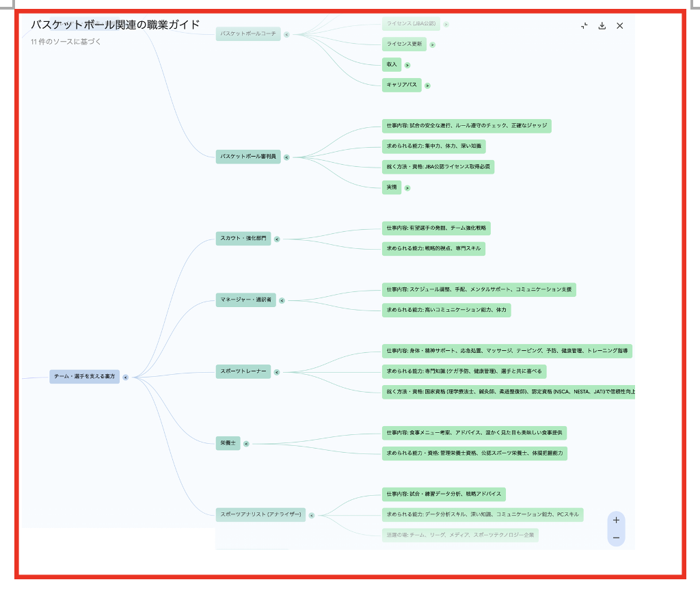This screenshot has width=700, height=595.
Task: Click the 収入 node label
Action: pyautogui.click(x=392, y=65)
